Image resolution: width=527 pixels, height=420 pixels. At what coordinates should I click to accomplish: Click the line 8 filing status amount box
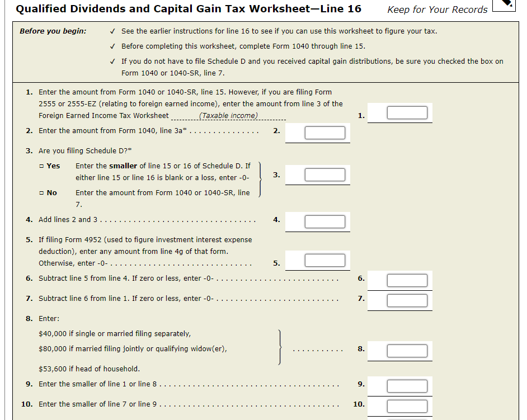407,351
